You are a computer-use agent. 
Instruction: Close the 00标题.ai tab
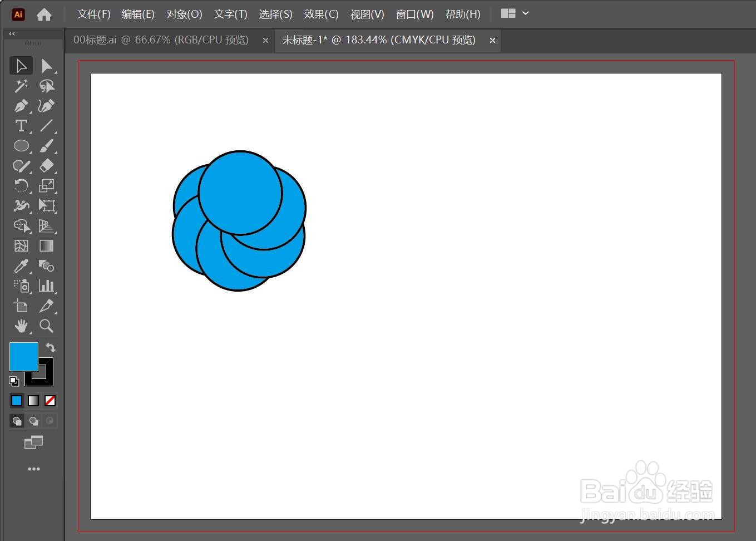(265, 40)
